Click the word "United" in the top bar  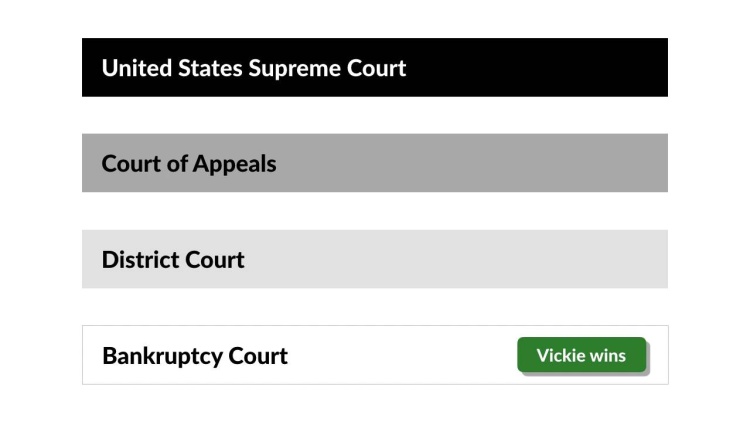(x=137, y=68)
